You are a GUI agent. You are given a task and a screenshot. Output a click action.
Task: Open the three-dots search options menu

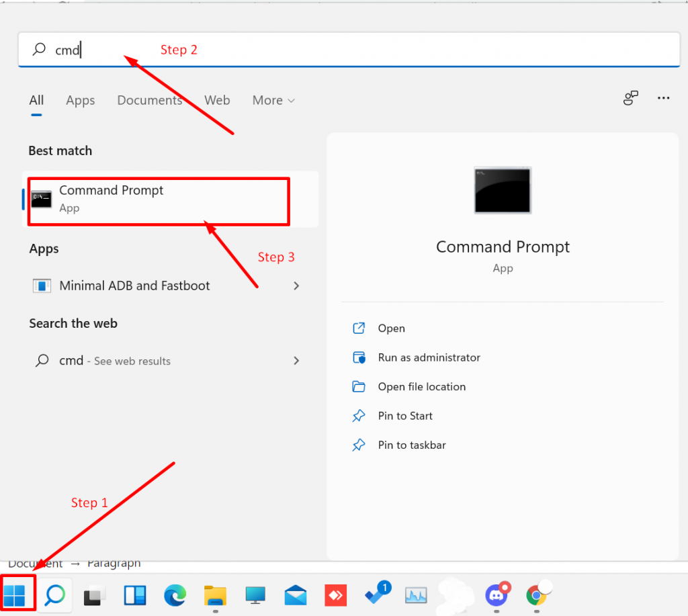coord(664,98)
